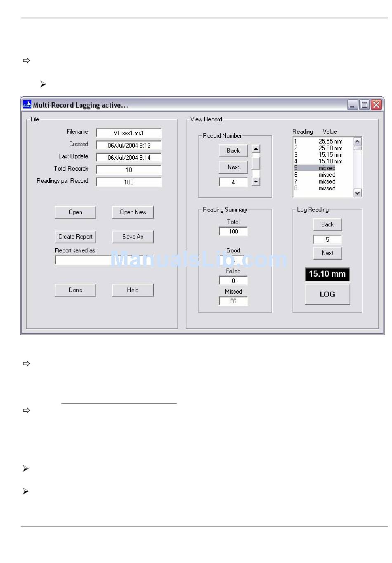Select reading 8 missed row
392x563 pixels.
click(324, 188)
